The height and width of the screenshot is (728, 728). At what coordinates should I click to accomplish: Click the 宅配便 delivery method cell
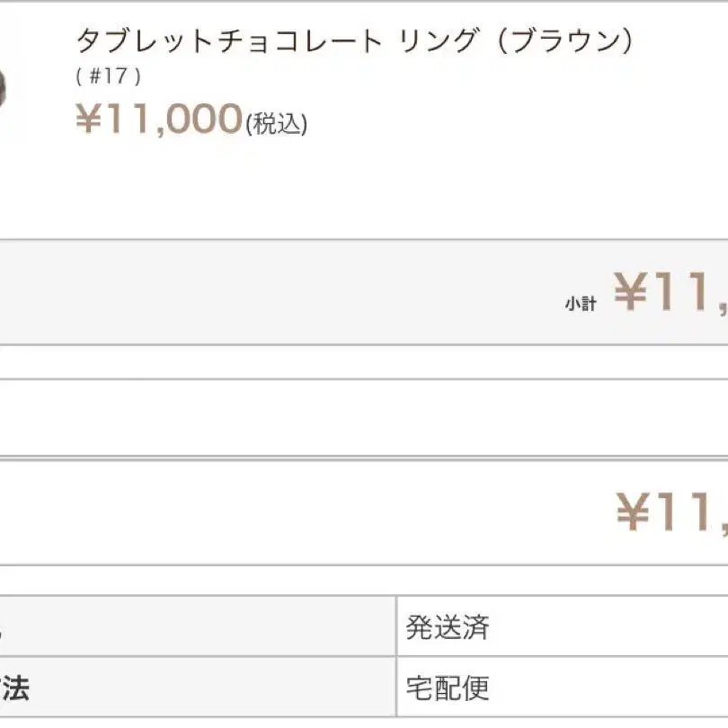448,688
